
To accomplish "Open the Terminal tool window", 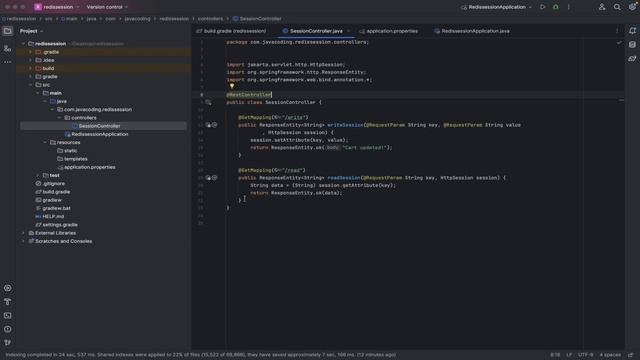I will point(7,316).
